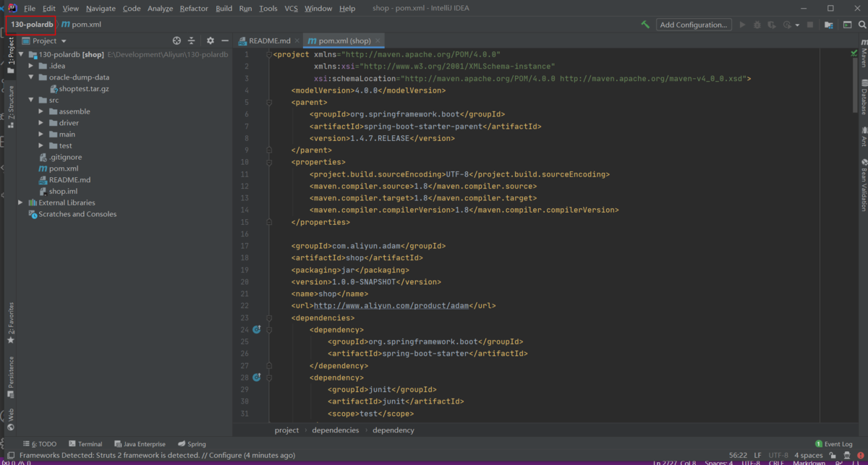The height and width of the screenshot is (465, 868).
Task: Collapse all in the Project panel
Action: pos(192,41)
